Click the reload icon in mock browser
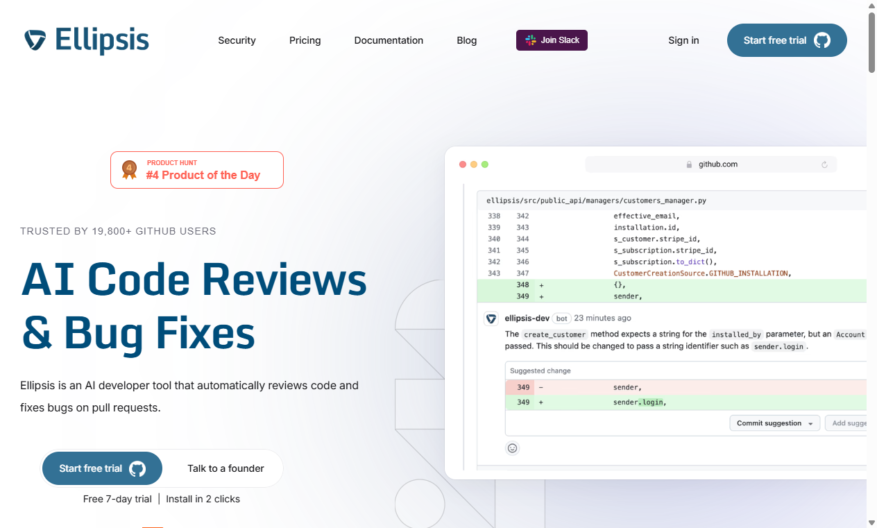 (x=824, y=164)
